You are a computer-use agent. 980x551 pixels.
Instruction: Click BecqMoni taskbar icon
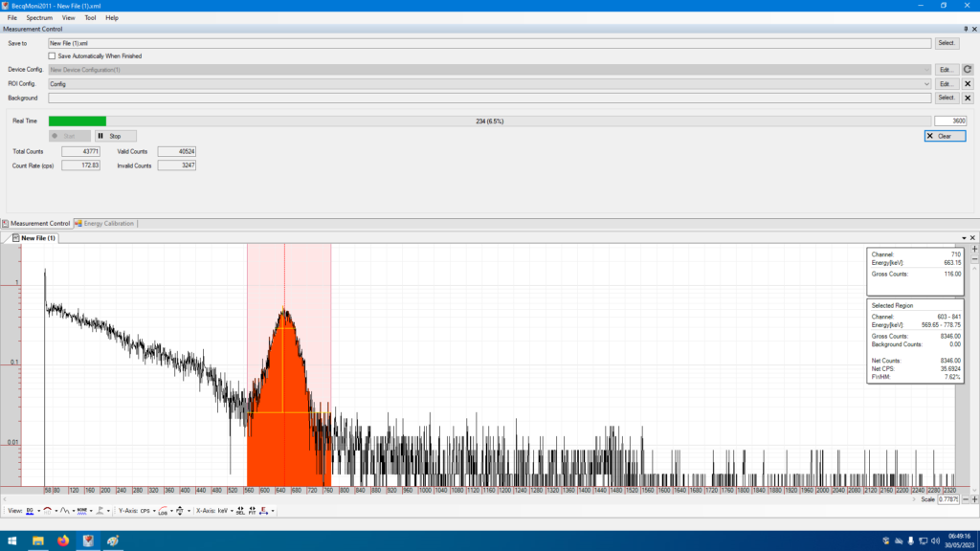point(88,540)
